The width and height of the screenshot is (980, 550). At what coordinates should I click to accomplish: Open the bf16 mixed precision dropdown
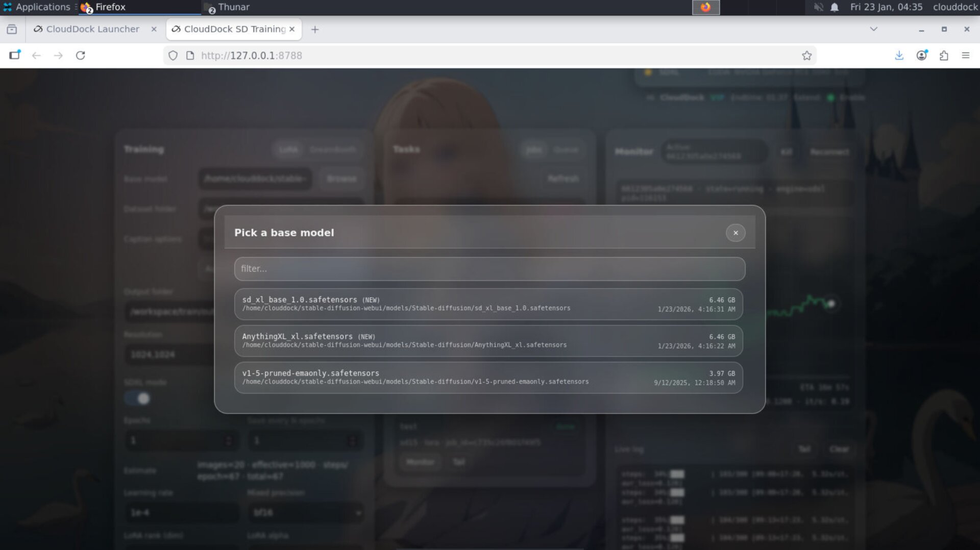click(x=305, y=513)
